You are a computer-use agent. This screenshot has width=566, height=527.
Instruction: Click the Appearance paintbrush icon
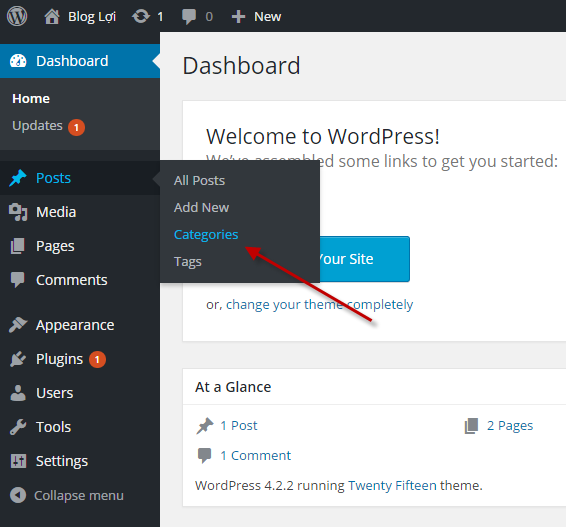click(18, 325)
